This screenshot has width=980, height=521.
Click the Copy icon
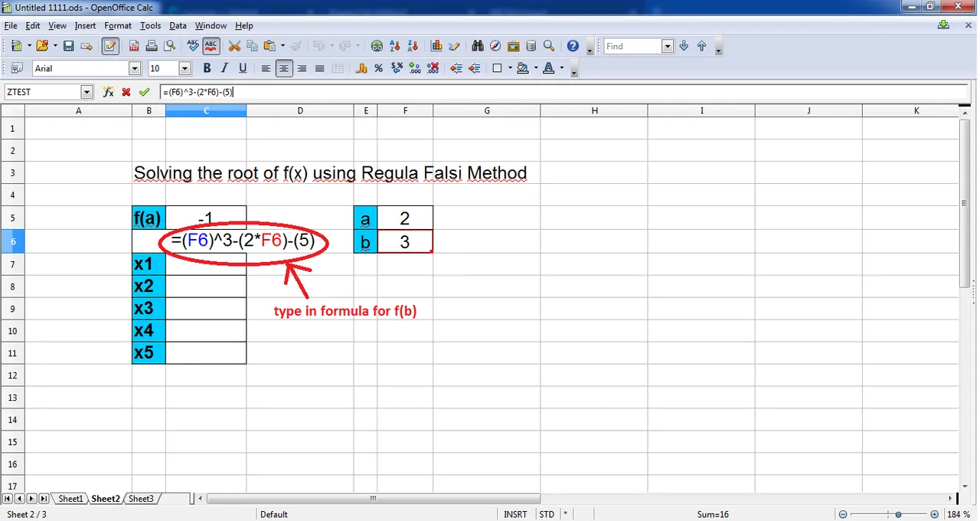(252, 46)
